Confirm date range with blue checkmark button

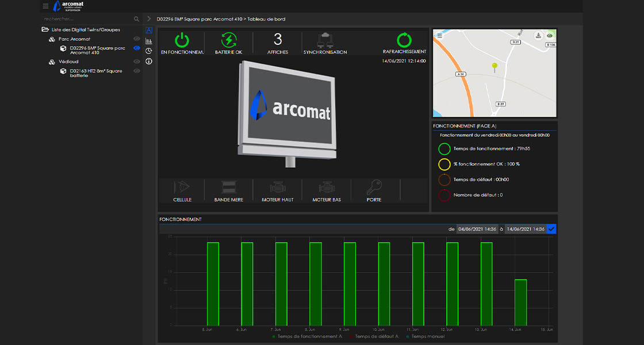[x=551, y=229]
